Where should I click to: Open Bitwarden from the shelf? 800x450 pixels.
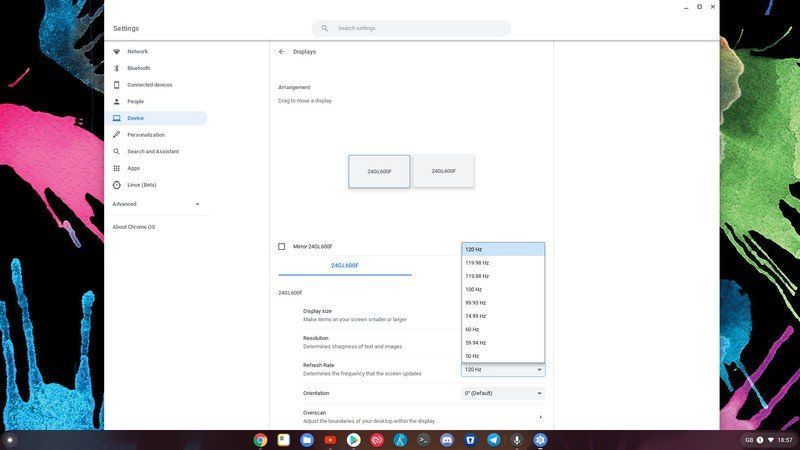[470, 440]
